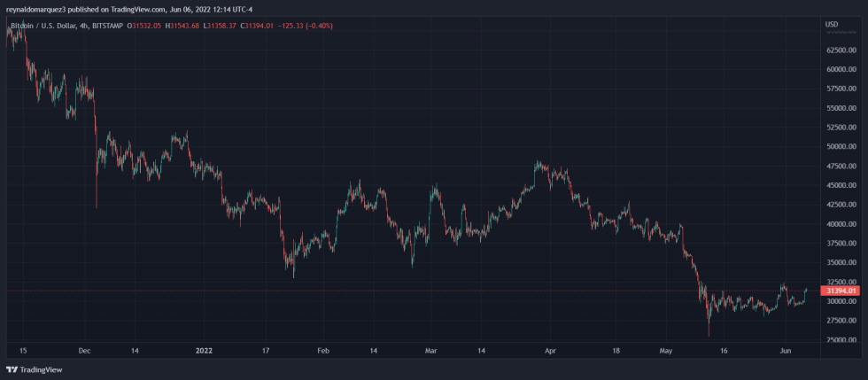Screen dimensions: 868x380
Task: Click the red 31394.01 current price label
Action: click(840, 291)
